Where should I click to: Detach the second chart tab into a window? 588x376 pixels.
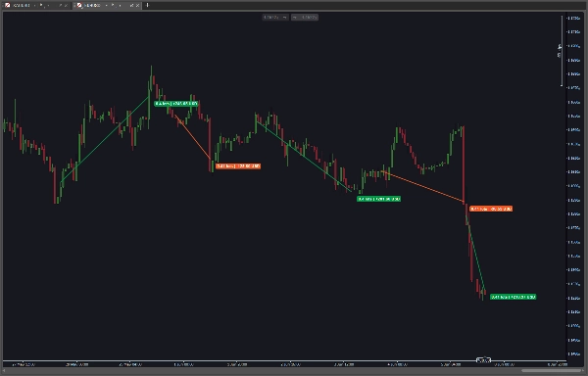131,5
